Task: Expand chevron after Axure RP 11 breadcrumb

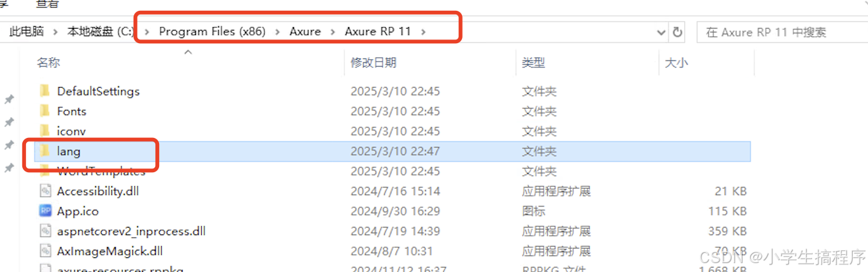Action: (x=423, y=31)
